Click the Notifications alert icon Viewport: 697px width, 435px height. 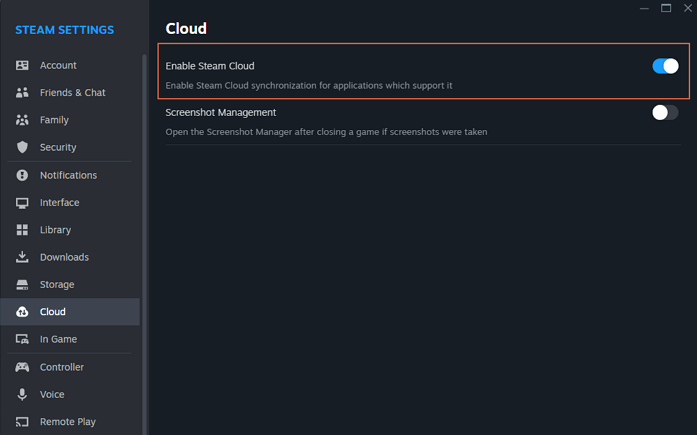pos(22,175)
